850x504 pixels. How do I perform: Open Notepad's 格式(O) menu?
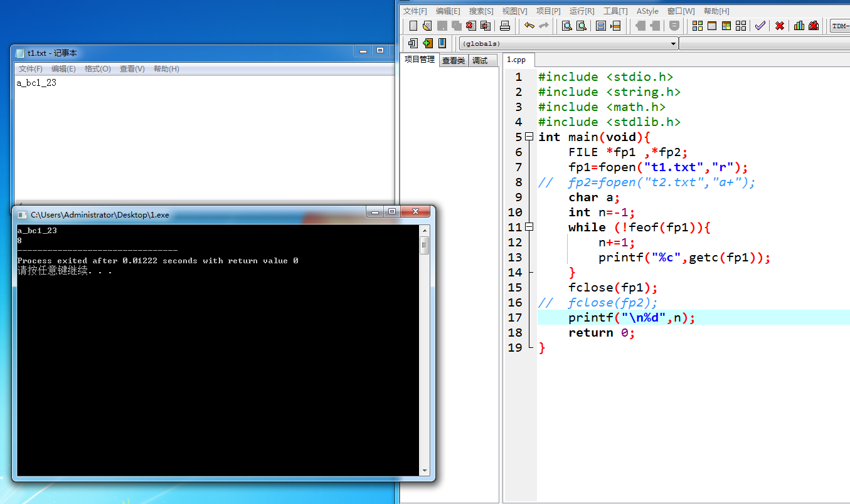pos(97,69)
